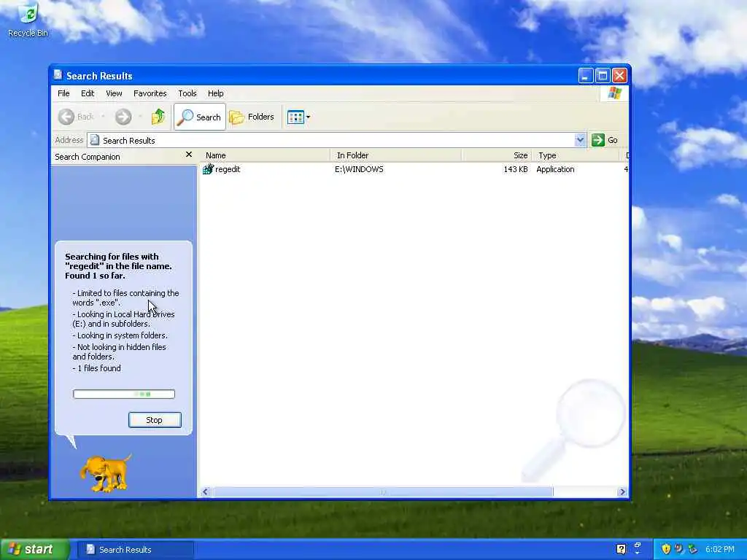747x560 pixels.
Task: Click the horizontal scrollbar thumb
Action: 382,491
